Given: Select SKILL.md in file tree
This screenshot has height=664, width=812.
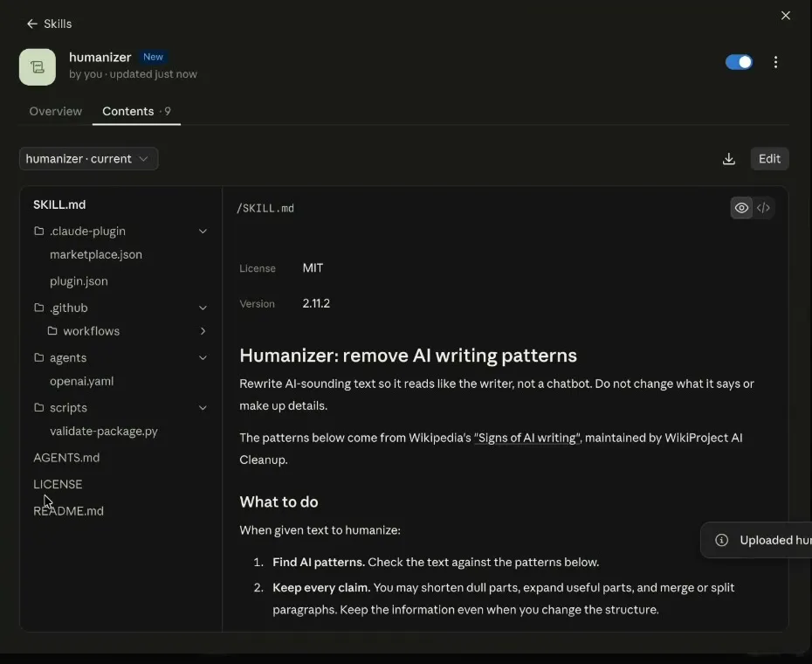Looking at the screenshot, I should (x=59, y=204).
